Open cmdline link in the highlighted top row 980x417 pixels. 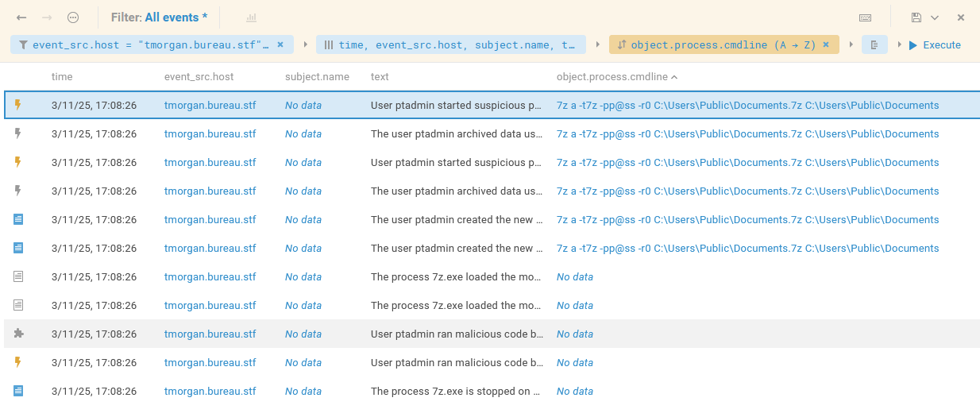point(747,105)
